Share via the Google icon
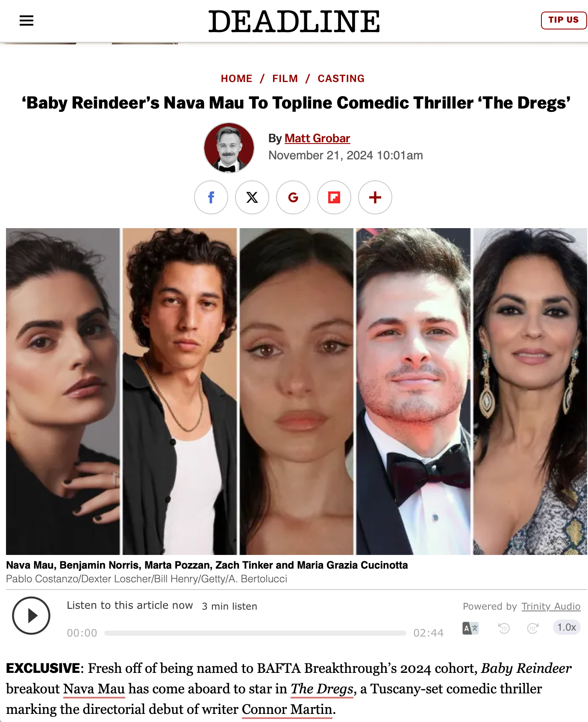588x722 pixels. pos(293,197)
